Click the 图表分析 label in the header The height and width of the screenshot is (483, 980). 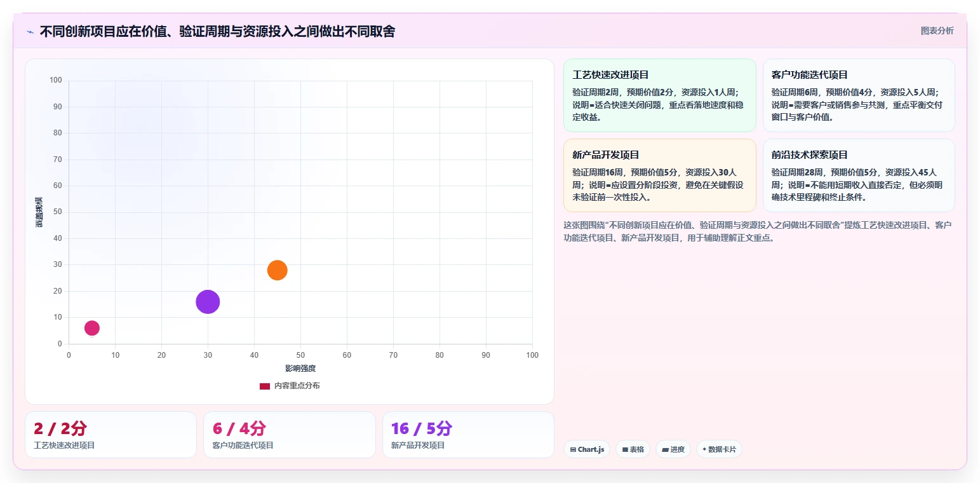937,31
